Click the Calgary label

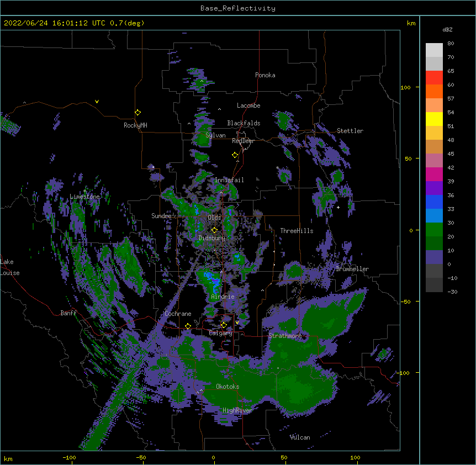[x=220, y=333]
